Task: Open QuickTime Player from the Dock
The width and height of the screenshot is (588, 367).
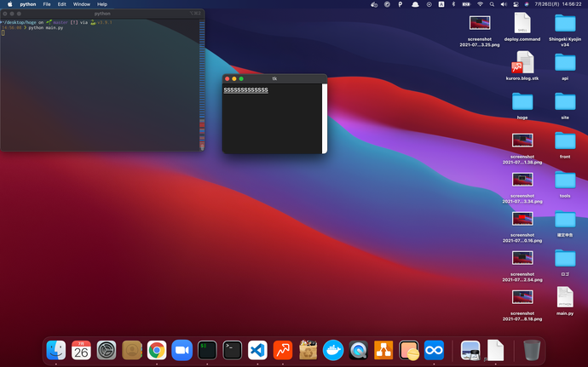Action: point(358,350)
